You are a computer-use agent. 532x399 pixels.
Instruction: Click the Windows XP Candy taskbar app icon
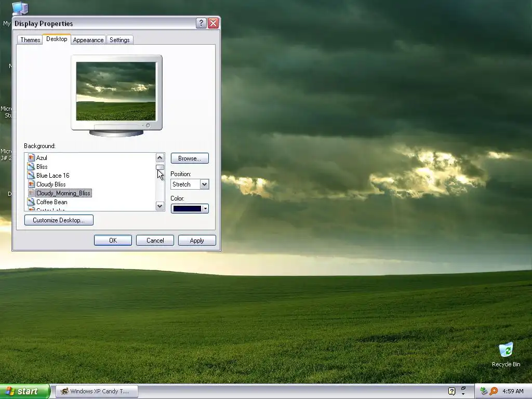64,391
